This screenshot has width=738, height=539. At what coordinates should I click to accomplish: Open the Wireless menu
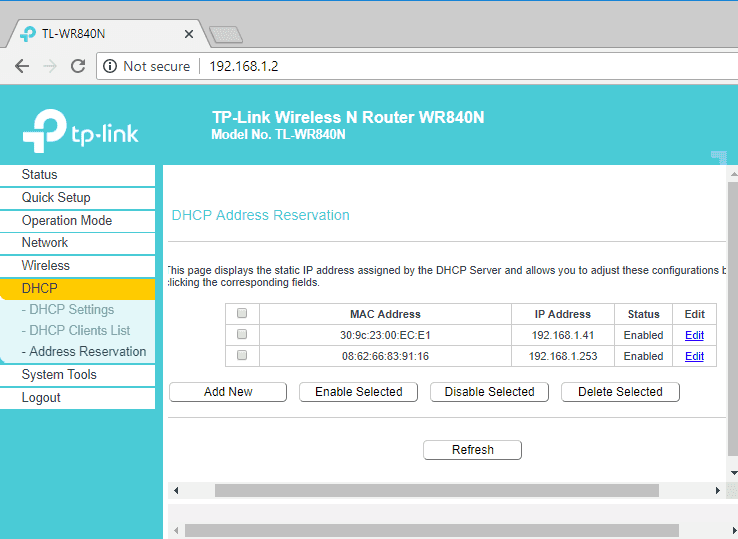pyautogui.click(x=78, y=265)
